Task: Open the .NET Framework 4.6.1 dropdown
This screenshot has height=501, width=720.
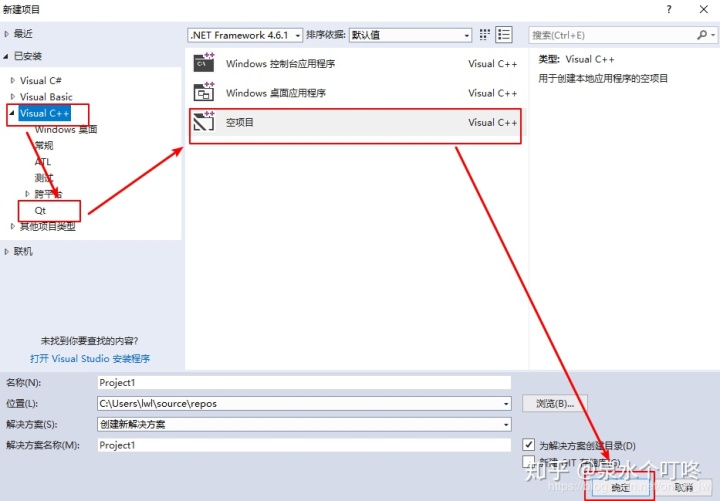Action: [x=245, y=35]
